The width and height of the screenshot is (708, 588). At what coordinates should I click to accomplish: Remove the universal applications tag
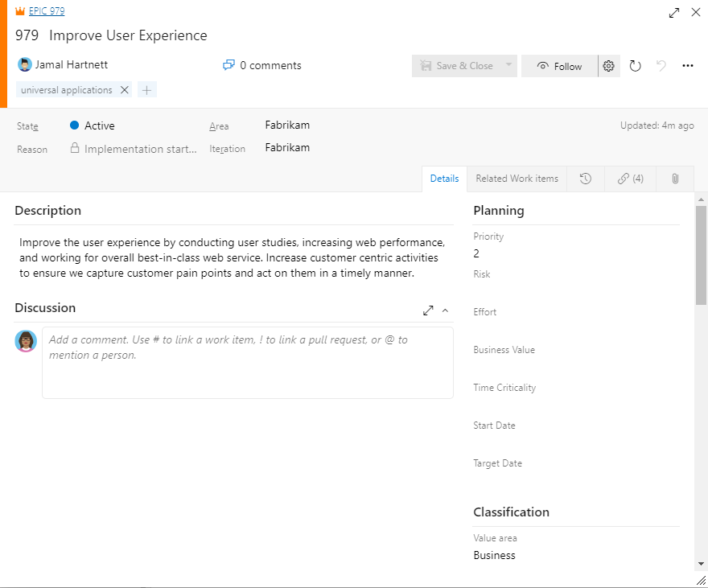pyautogui.click(x=125, y=90)
